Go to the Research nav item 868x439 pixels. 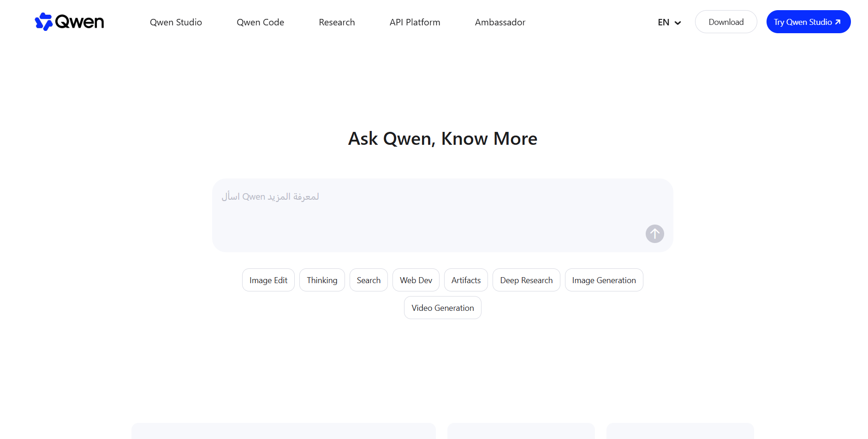point(337,22)
